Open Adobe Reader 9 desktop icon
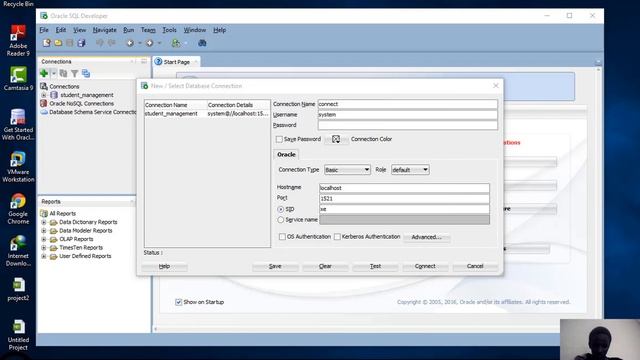 click(18, 40)
